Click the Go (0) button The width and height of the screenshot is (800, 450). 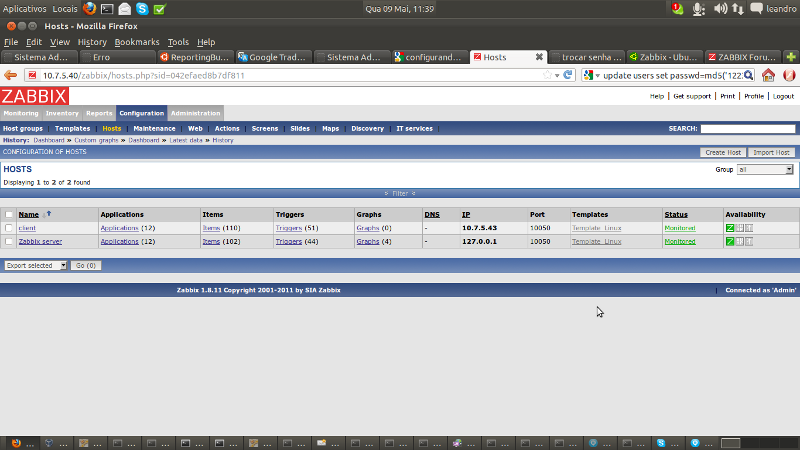tap(86, 265)
